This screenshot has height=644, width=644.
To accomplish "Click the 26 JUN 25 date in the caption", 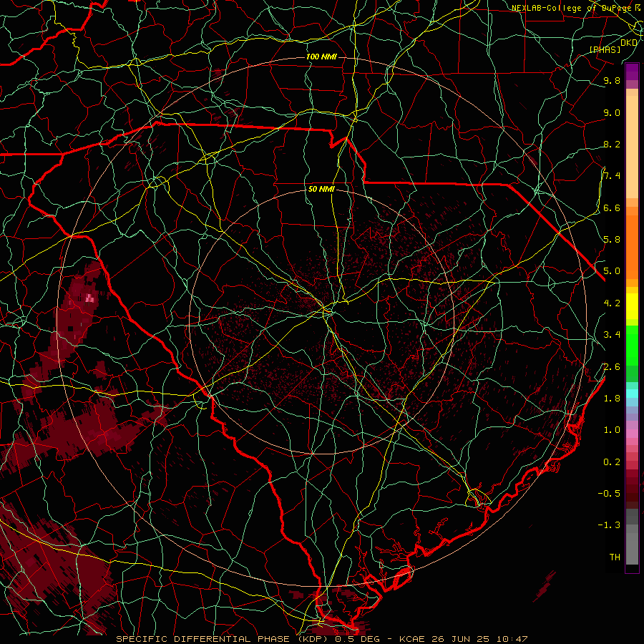I will [460, 639].
